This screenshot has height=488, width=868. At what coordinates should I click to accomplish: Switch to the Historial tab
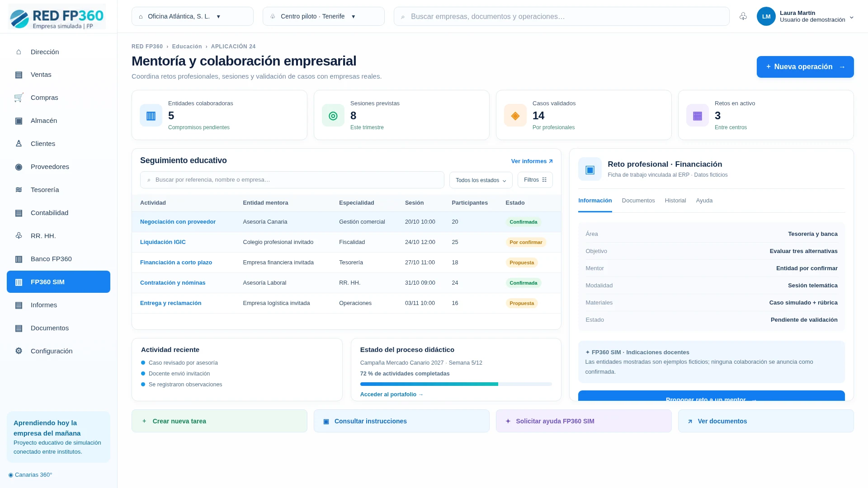tap(675, 201)
